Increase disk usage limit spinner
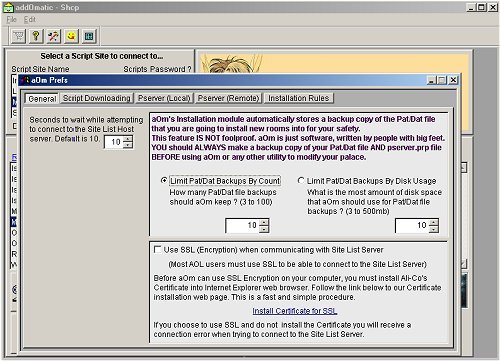The height and width of the screenshot is (361, 500). coord(434,222)
